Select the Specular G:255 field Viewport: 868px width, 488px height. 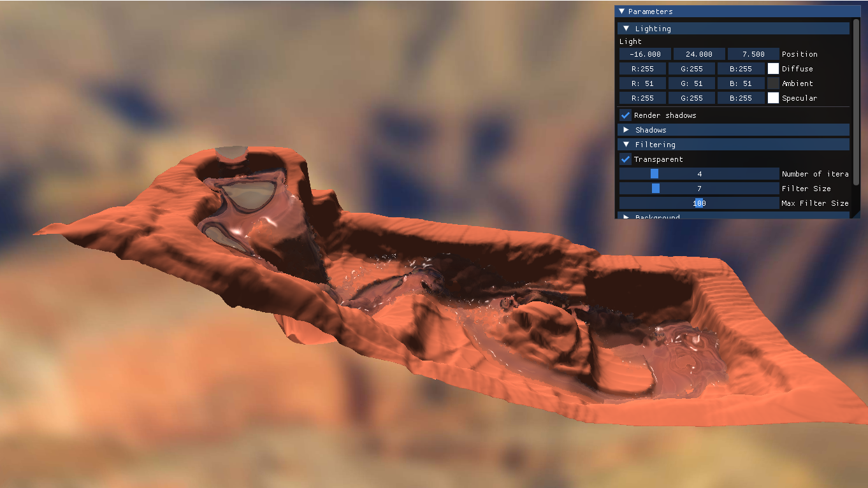[x=691, y=98]
